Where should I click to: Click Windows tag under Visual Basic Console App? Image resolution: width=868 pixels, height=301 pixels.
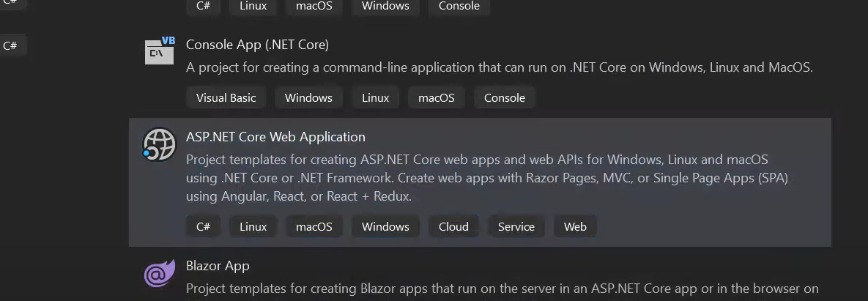click(308, 98)
